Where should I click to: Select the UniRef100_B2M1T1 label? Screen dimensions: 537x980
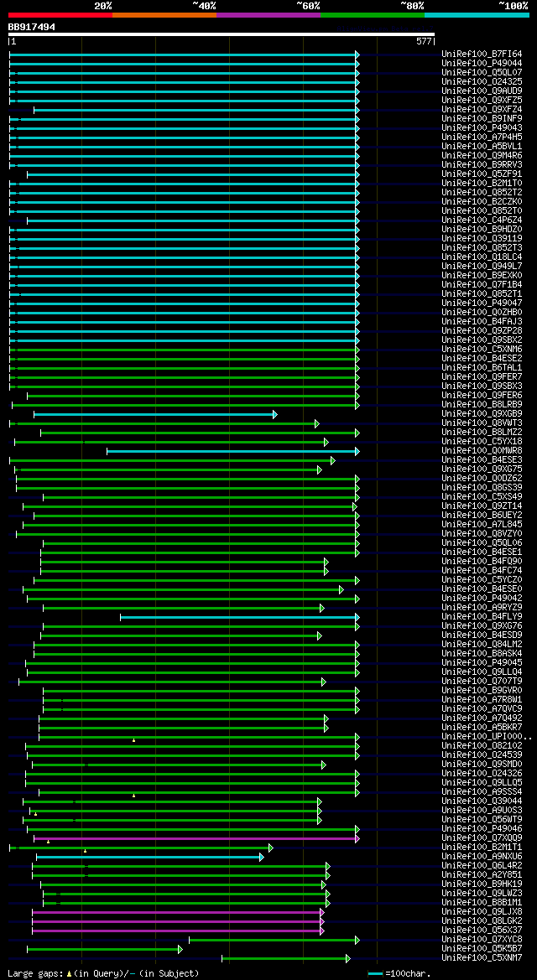point(482,847)
